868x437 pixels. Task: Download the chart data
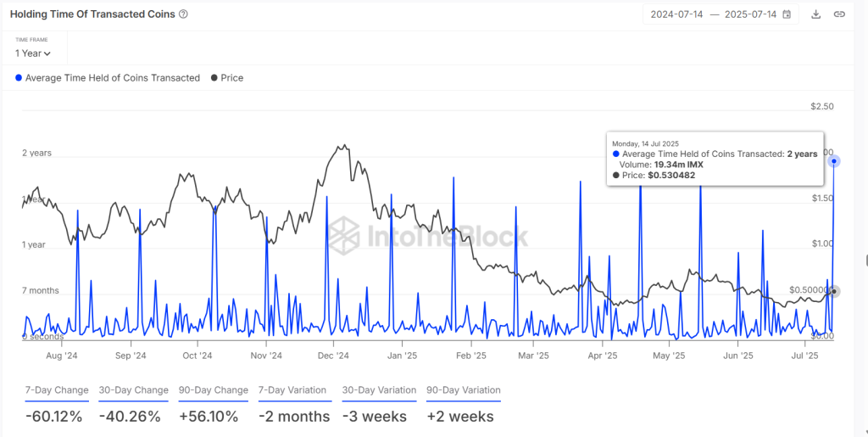815,14
